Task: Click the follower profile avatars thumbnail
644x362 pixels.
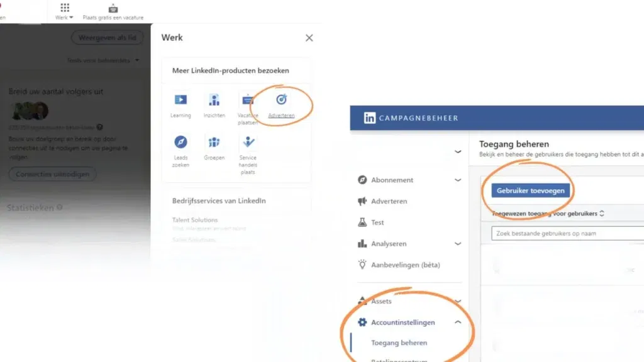Action: 30,111
